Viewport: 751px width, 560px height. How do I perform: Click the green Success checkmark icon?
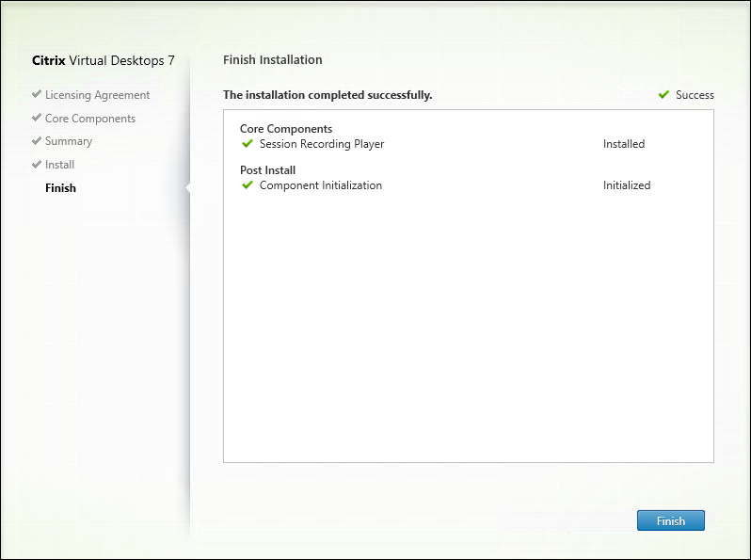pos(663,95)
